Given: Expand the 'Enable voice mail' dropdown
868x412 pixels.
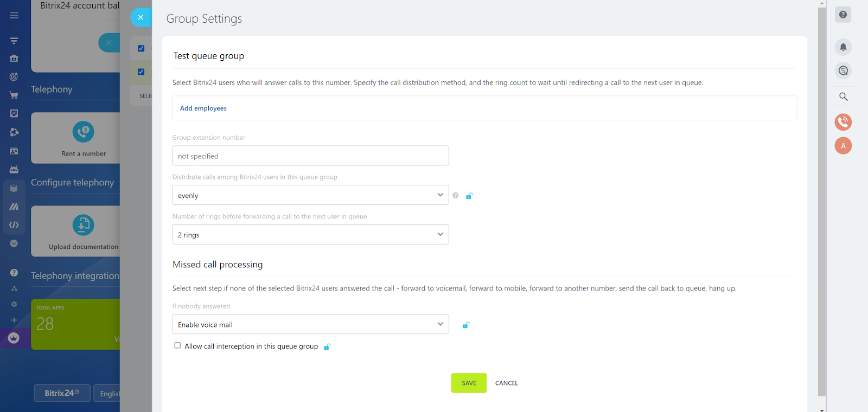Looking at the screenshot, I should (x=310, y=324).
